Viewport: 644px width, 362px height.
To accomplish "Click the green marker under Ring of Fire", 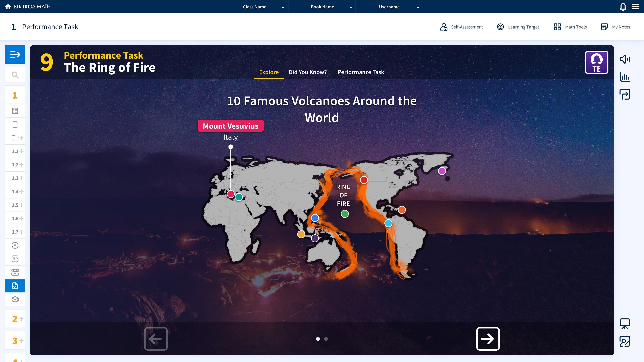I will (345, 214).
